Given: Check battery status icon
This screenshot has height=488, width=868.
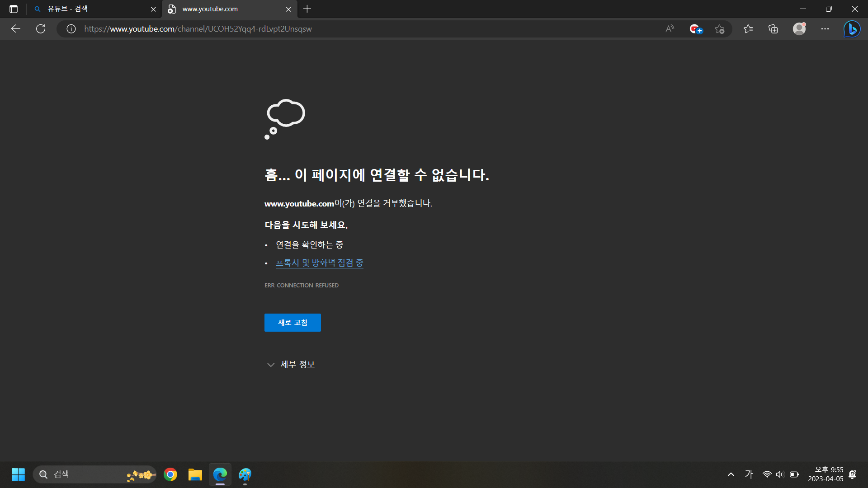Looking at the screenshot, I should (x=794, y=474).
